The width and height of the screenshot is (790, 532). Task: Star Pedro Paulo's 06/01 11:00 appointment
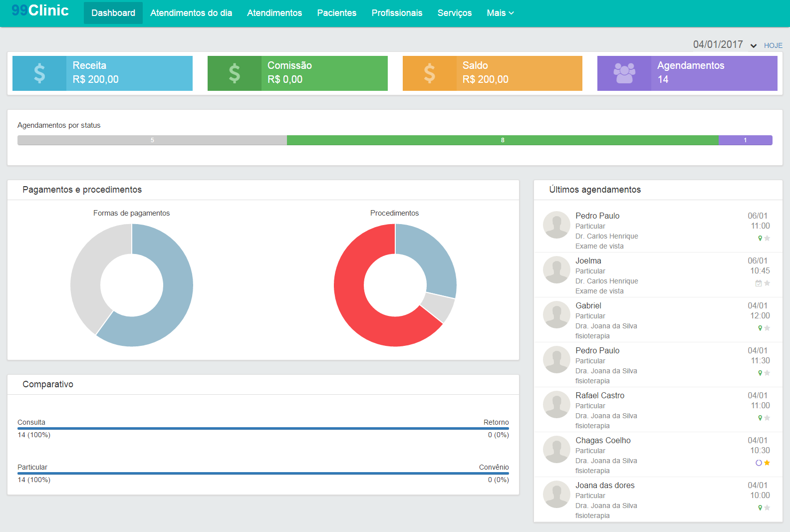[767, 239]
